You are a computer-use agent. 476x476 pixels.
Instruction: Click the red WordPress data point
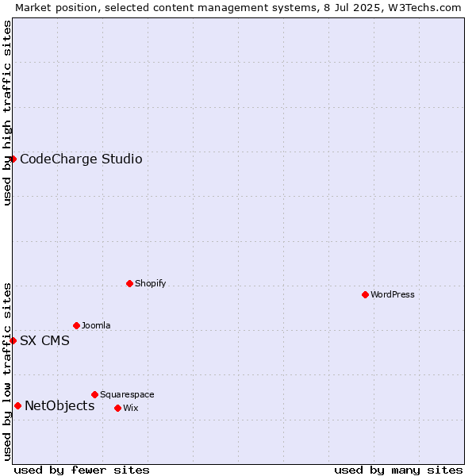(365, 294)
